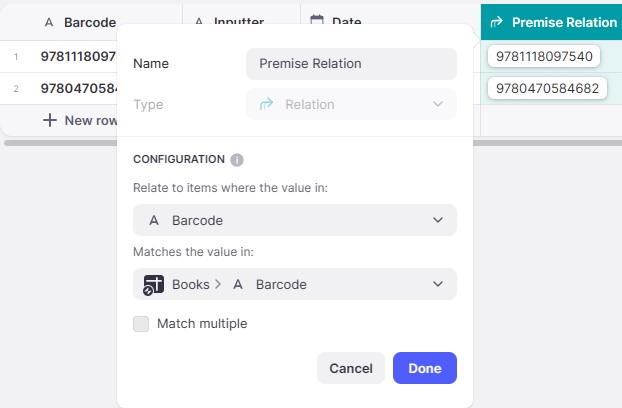The height and width of the screenshot is (408, 622).
Task: Click the plus icon for New row
Action: [49, 120]
